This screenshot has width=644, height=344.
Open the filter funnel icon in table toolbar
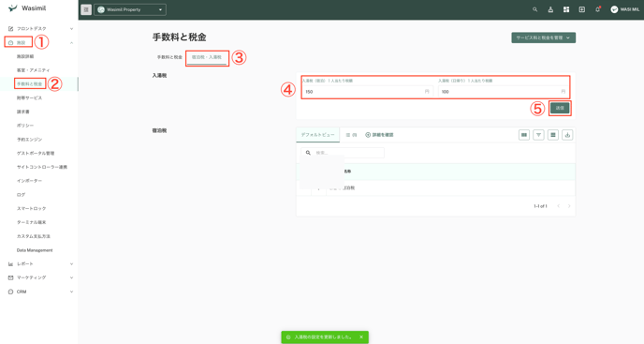[x=538, y=135]
